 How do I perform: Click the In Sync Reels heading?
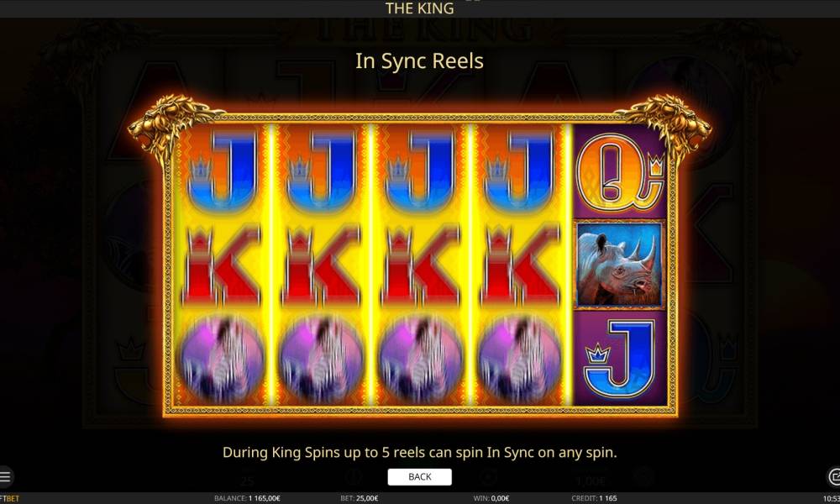point(419,61)
